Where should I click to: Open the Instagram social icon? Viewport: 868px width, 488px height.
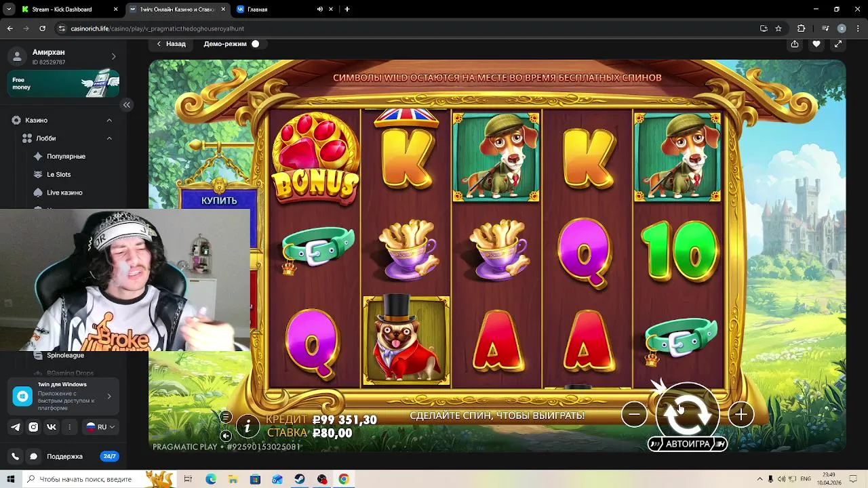pyautogui.click(x=33, y=427)
